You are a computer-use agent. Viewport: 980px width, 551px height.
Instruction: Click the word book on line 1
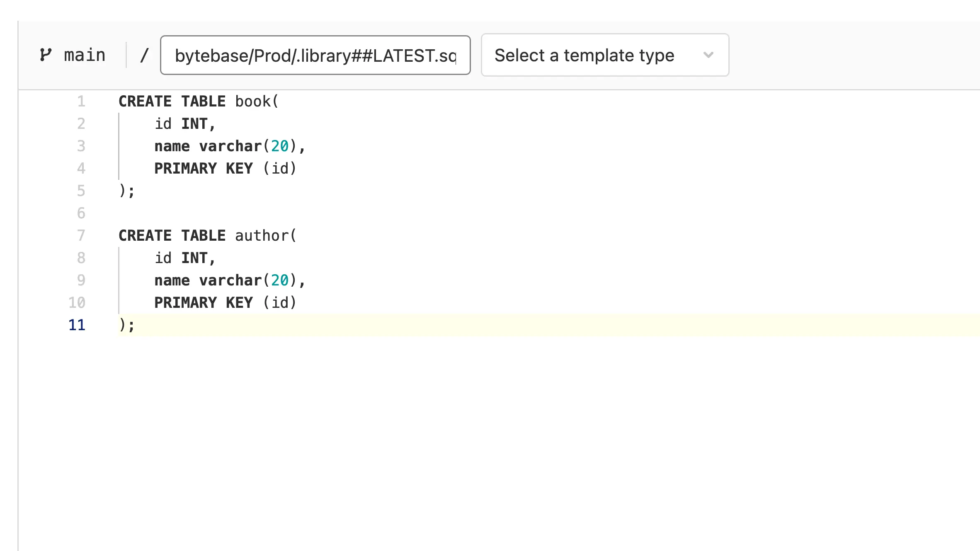tap(253, 101)
